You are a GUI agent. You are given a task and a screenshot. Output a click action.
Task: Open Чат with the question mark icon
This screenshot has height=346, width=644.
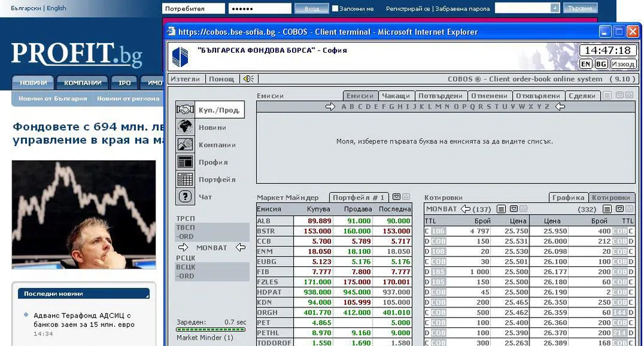pyautogui.click(x=185, y=197)
